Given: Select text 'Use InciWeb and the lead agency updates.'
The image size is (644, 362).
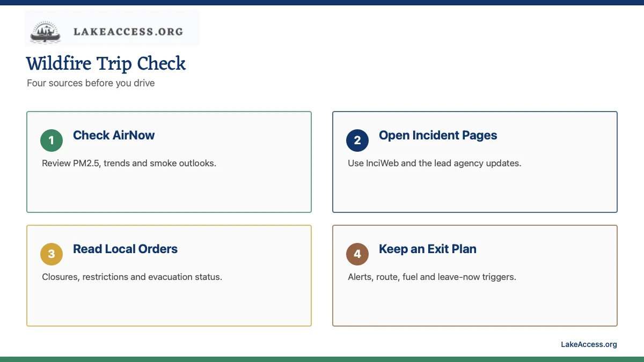Looking at the screenshot, I should pos(435,163).
